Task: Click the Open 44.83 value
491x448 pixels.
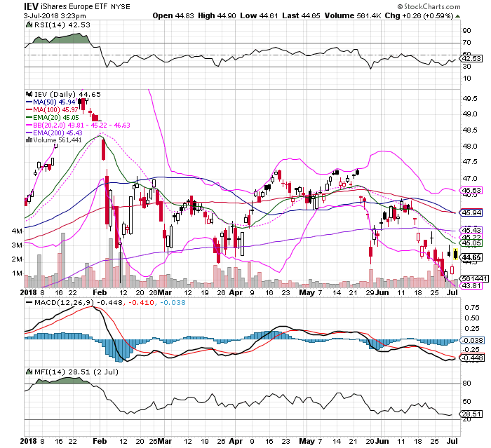Action: 173,15
